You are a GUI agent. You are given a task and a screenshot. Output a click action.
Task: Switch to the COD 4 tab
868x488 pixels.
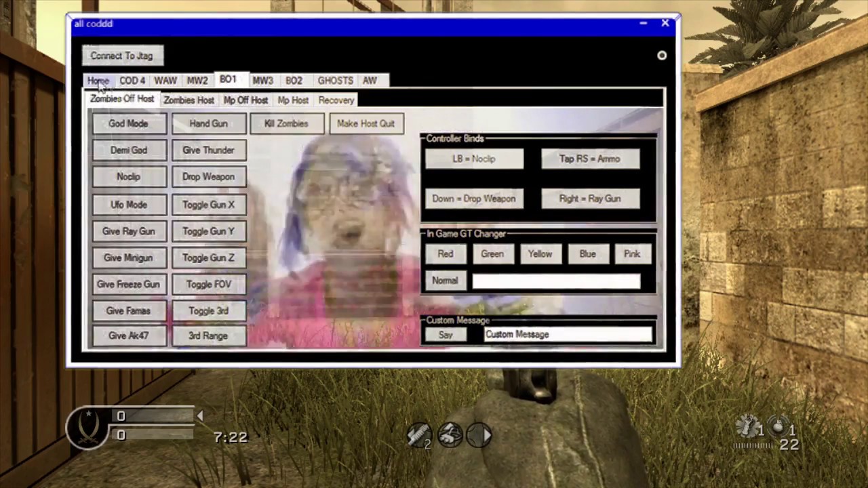coord(132,81)
